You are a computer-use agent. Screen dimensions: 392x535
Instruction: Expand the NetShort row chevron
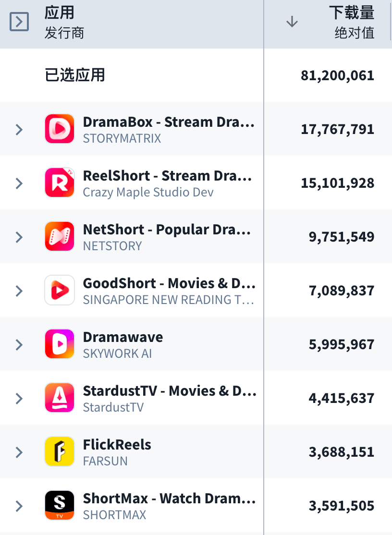click(x=19, y=237)
